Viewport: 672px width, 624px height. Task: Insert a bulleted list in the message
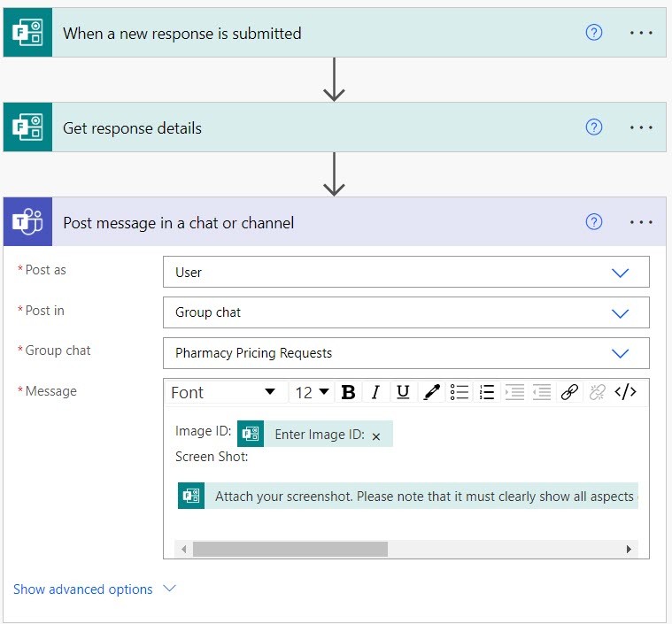[459, 392]
